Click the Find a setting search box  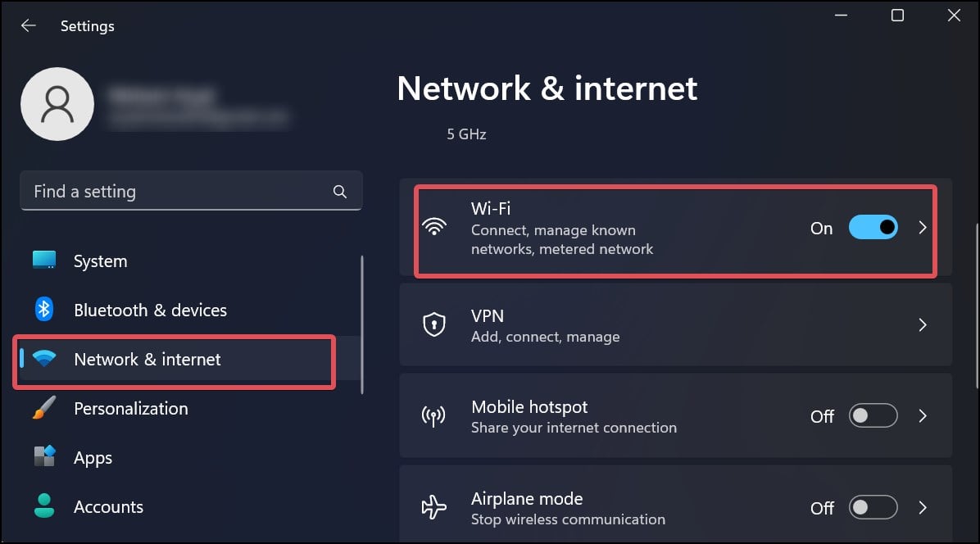coord(191,191)
